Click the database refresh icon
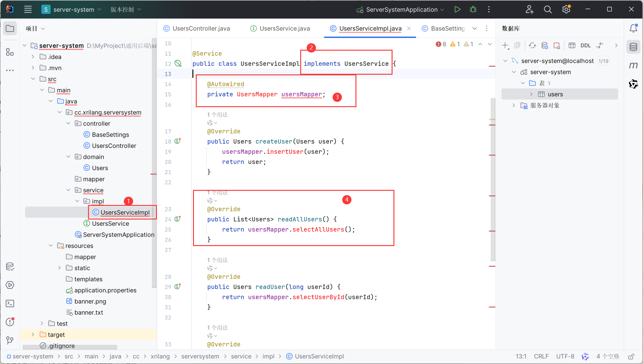The width and height of the screenshot is (643, 364). tap(532, 46)
